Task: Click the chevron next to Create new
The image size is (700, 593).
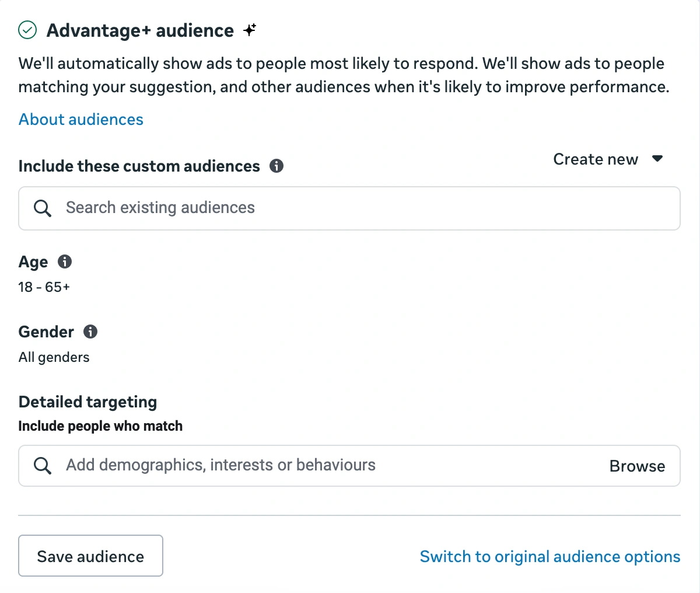Action: tap(657, 158)
